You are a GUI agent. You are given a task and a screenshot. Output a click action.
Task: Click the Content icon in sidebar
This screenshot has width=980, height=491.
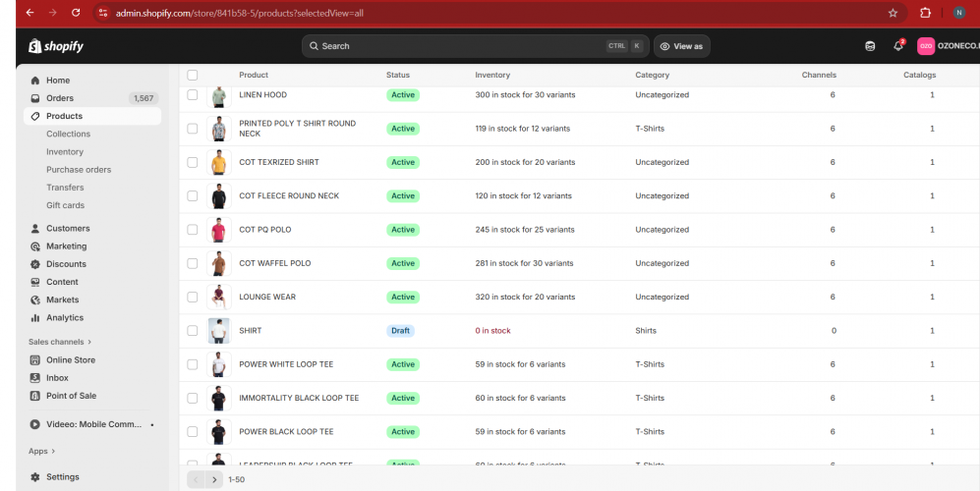pyautogui.click(x=35, y=282)
